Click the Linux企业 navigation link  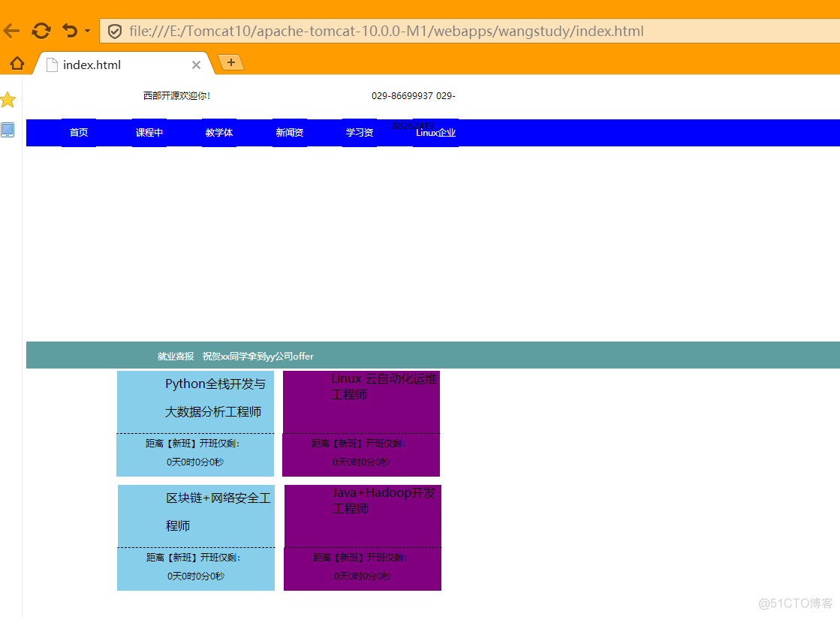click(435, 133)
